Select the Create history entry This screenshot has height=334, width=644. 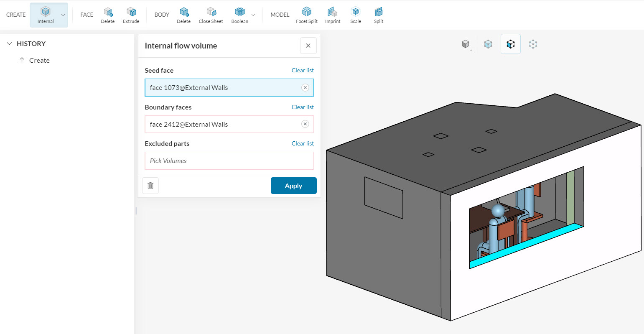[39, 60]
